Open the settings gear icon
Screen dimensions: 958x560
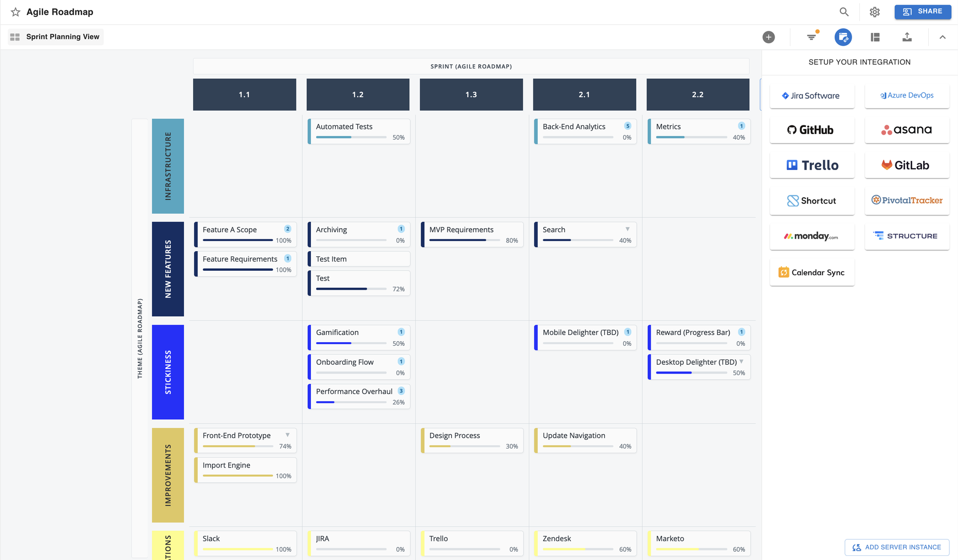tap(875, 12)
